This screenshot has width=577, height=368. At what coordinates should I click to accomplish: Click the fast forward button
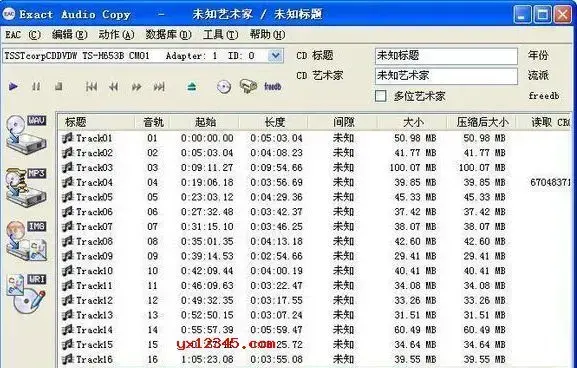(137, 87)
